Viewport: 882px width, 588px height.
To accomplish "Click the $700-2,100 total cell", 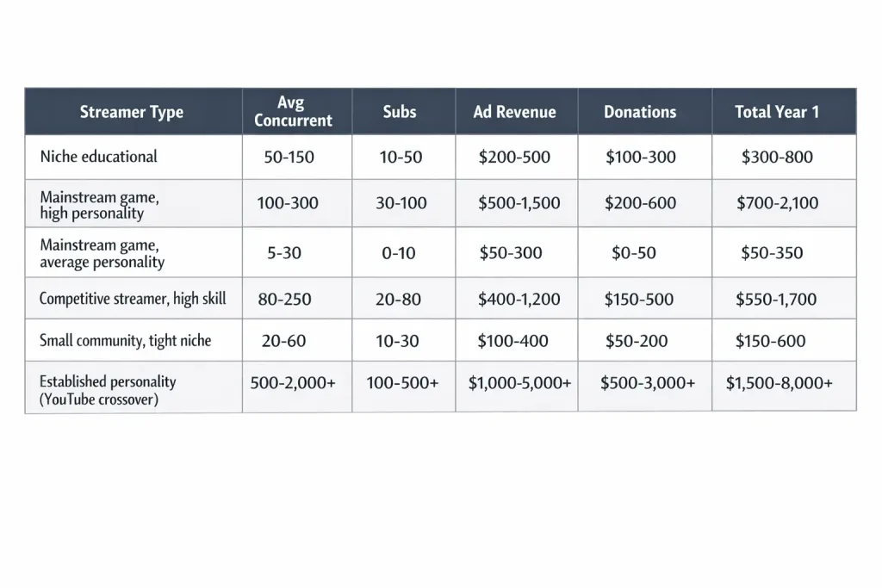I will click(778, 204).
